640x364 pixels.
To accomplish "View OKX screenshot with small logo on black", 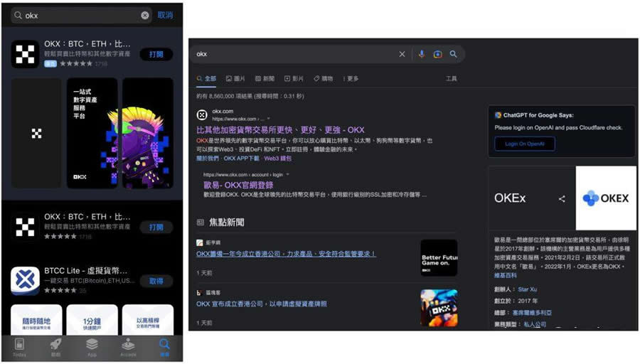I will pos(36,133).
